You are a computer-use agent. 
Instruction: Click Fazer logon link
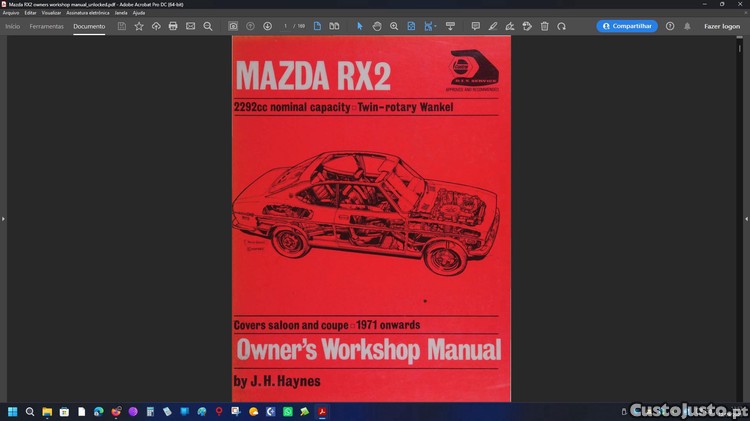pyautogui.click(x=722, y=26)
